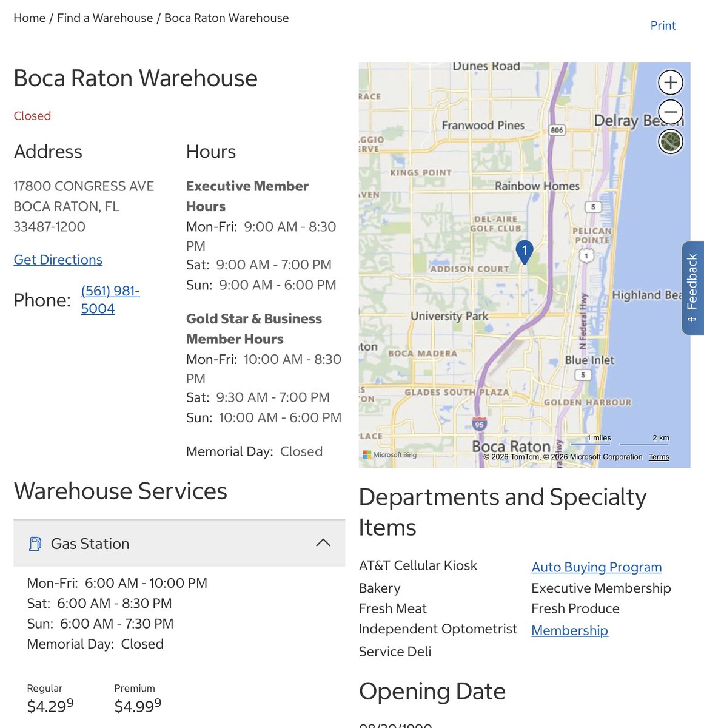Click Get Directions link
This screenshot has width=704, height=728.
pos(58,260)
